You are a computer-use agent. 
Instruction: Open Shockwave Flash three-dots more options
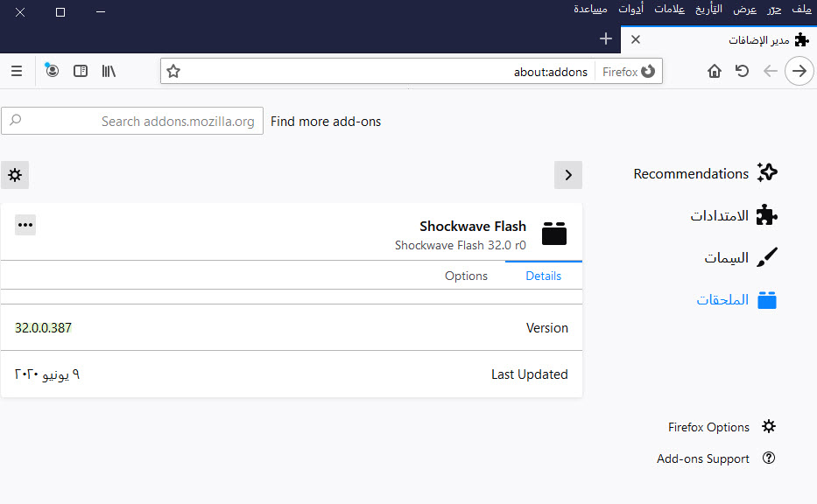point(25,225)
